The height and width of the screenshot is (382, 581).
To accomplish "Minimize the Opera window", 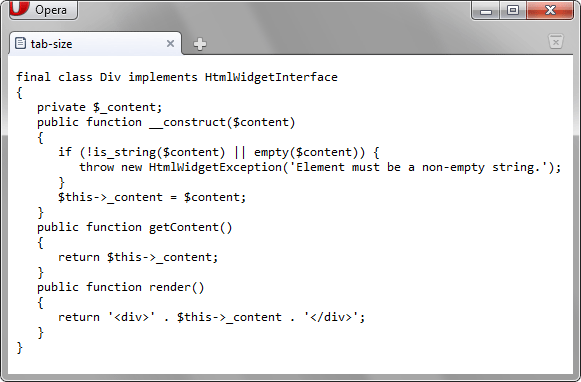I will [x=486, y=10].
